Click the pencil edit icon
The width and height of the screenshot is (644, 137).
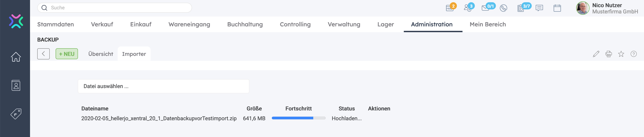tap(596, 54)
